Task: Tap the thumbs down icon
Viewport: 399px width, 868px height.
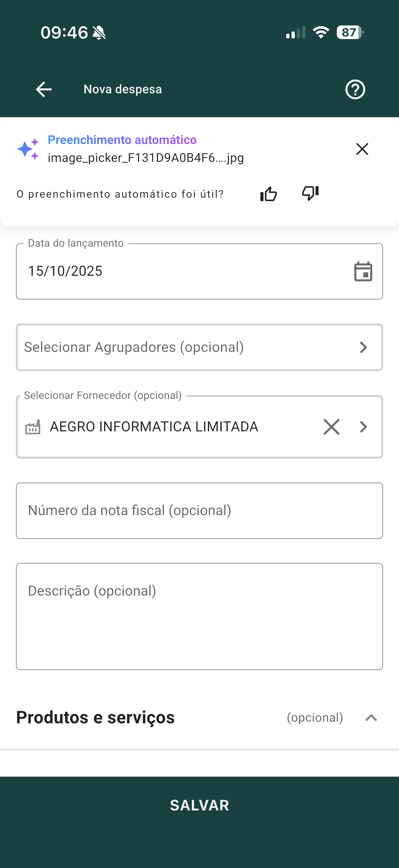Action: (x=310, y=193)
